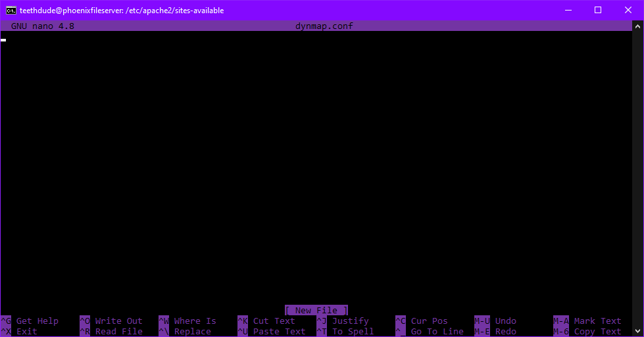The width and height of the screenshot is (644, 337).
Task: Close the terminal window
Action: (x=628, y=11)
